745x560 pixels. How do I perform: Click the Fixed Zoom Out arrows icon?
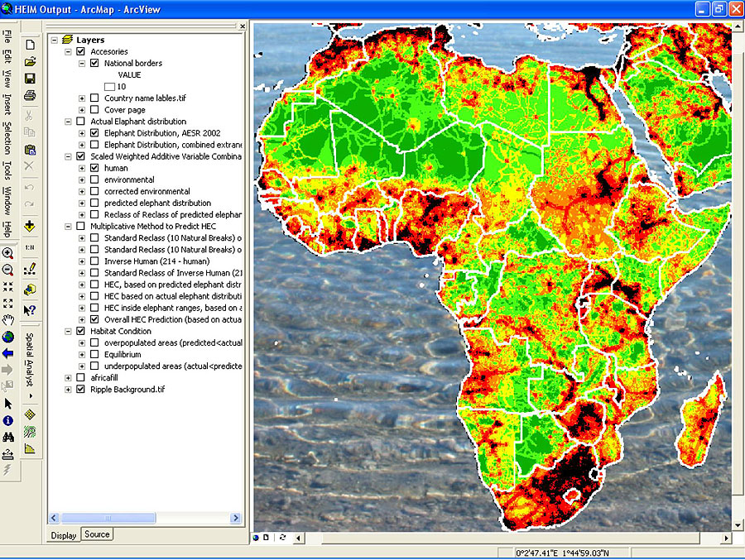click(x=8, y=304)
